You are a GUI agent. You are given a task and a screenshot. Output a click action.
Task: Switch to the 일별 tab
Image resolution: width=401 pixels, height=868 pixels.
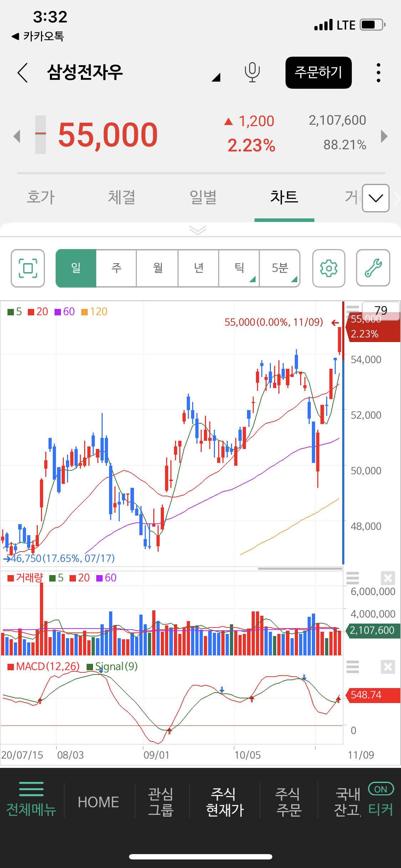203,197
